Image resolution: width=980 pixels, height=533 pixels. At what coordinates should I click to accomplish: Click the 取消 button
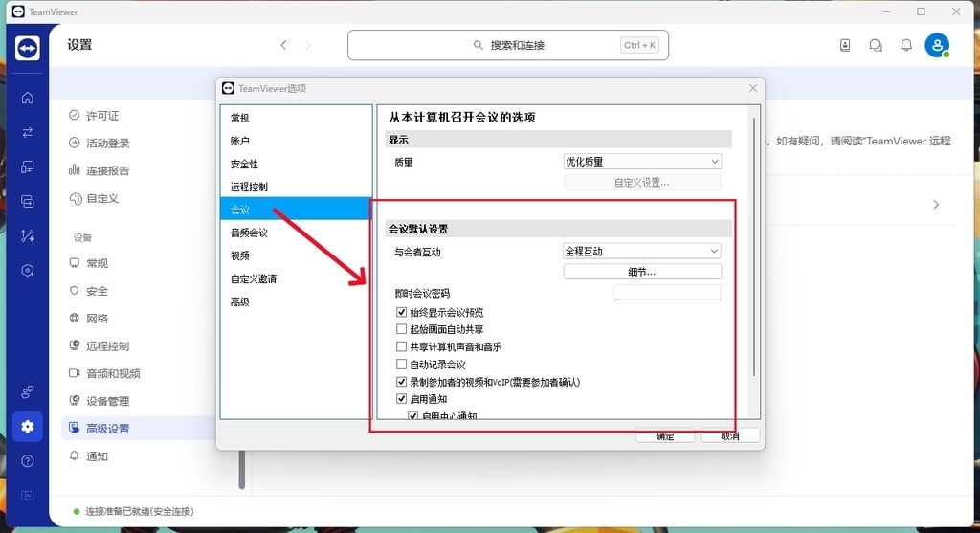729,435
